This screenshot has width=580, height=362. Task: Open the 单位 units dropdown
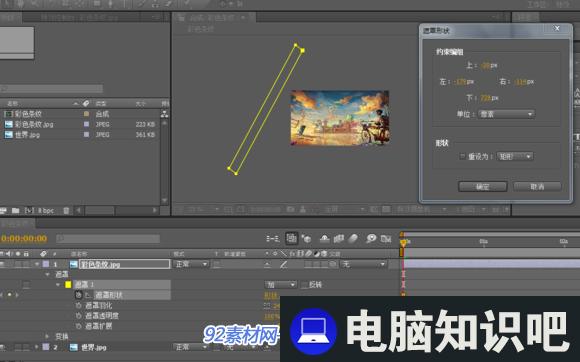506,114
